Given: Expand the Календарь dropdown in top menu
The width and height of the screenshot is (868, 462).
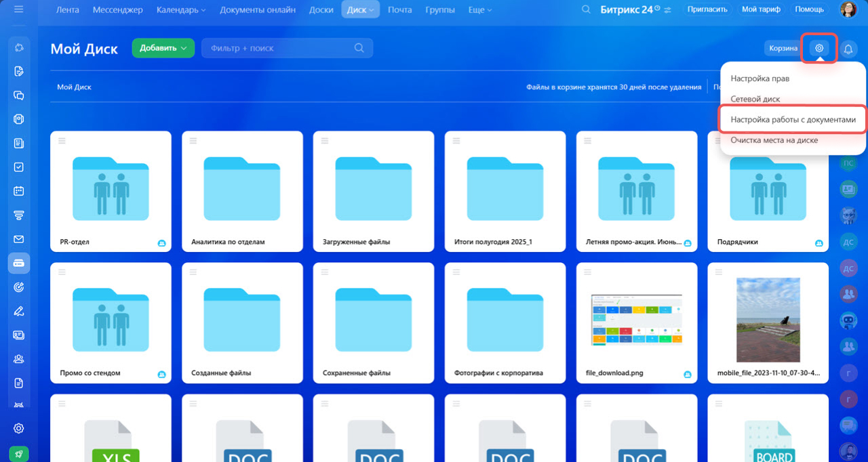Looking at the screenshot, I should (181, 9).
